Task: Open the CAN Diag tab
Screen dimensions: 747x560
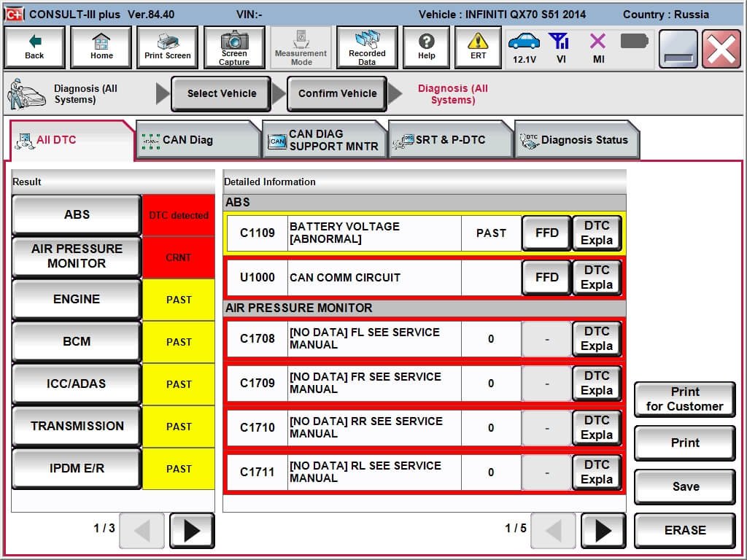Action: click(x=198, y=140)
